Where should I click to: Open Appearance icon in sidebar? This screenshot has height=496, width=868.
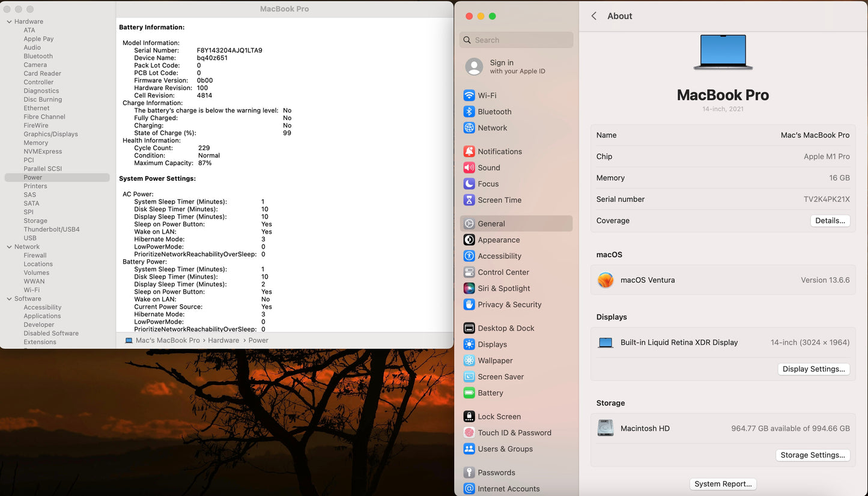pos(469,240)
